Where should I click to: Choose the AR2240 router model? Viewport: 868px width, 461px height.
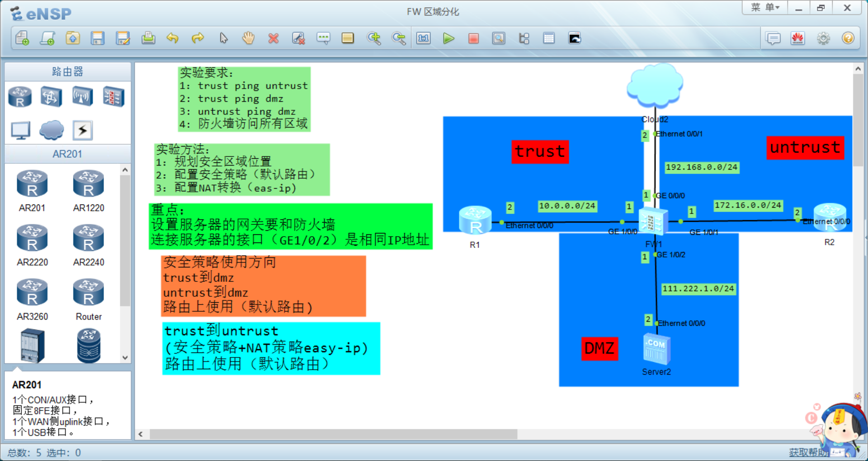coord(89,245)
